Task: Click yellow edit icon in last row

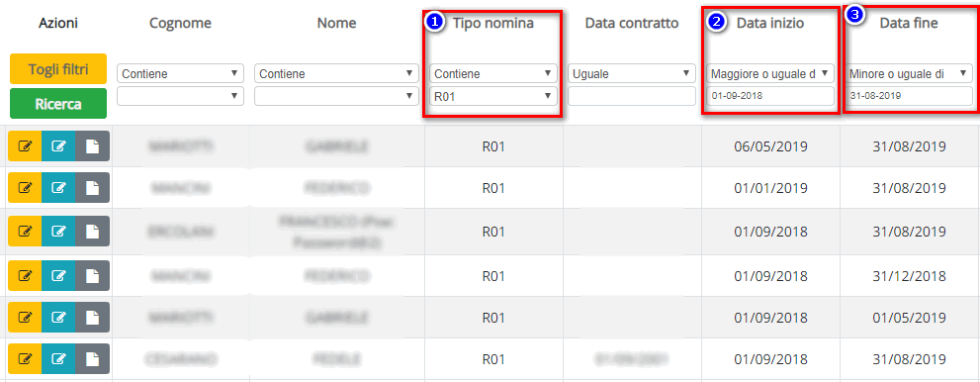Action: [x=25, y=359]
